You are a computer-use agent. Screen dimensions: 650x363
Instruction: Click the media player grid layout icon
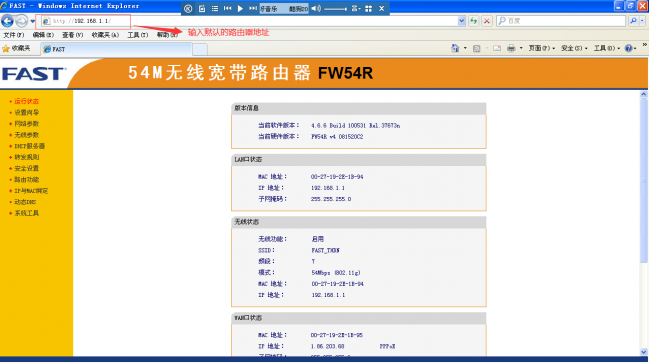(369, 8)
